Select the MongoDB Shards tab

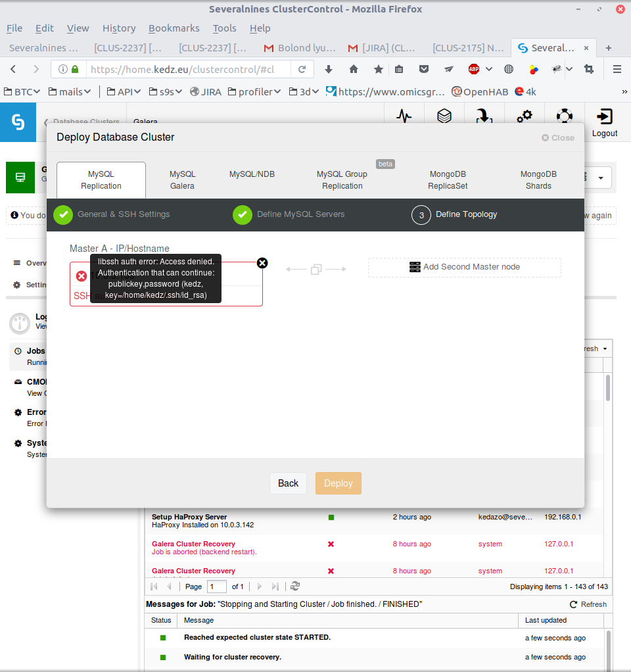point(538,180)
